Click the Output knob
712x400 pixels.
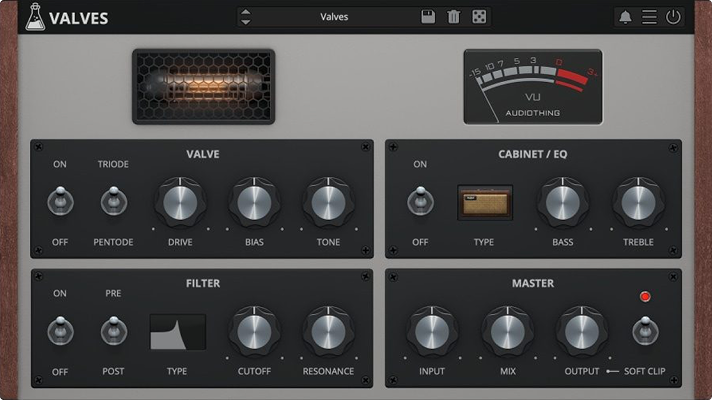(x=582, y=332)
